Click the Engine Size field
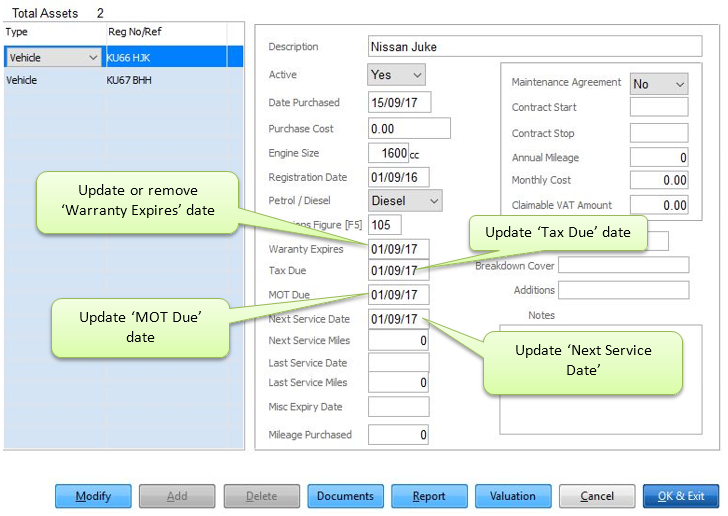The height and width of the screenshot is (516, 728). coord(388,153)
